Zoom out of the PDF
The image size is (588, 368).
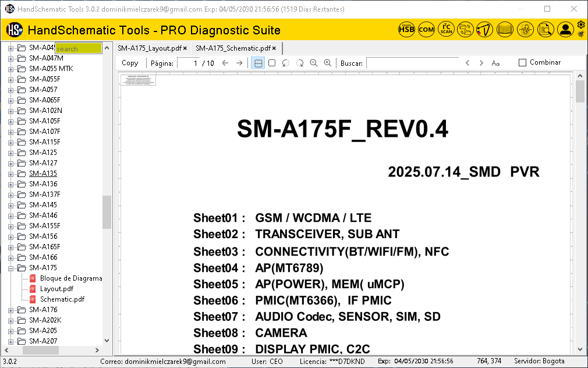(313, 63)
